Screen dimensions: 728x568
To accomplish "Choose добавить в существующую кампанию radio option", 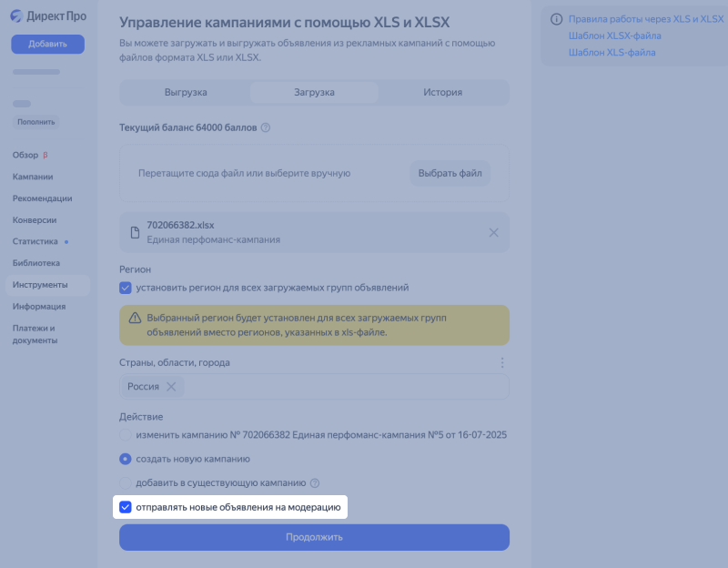I will pos(126,483).
